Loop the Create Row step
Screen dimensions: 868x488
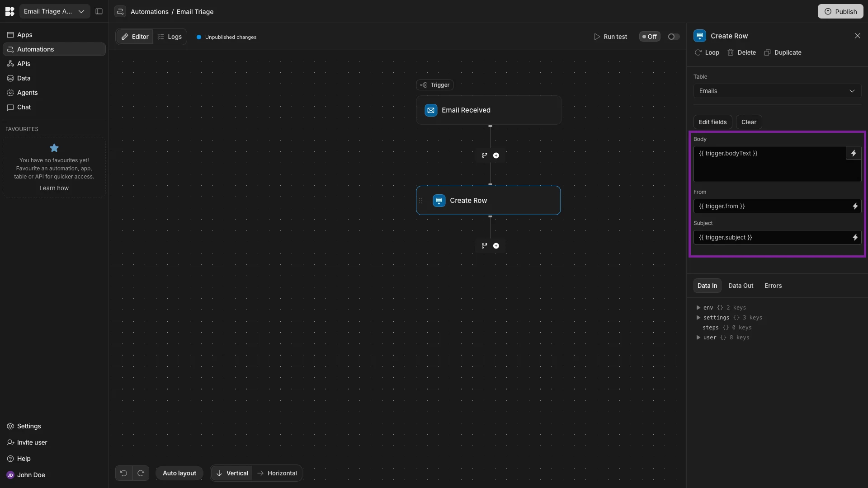707,52
